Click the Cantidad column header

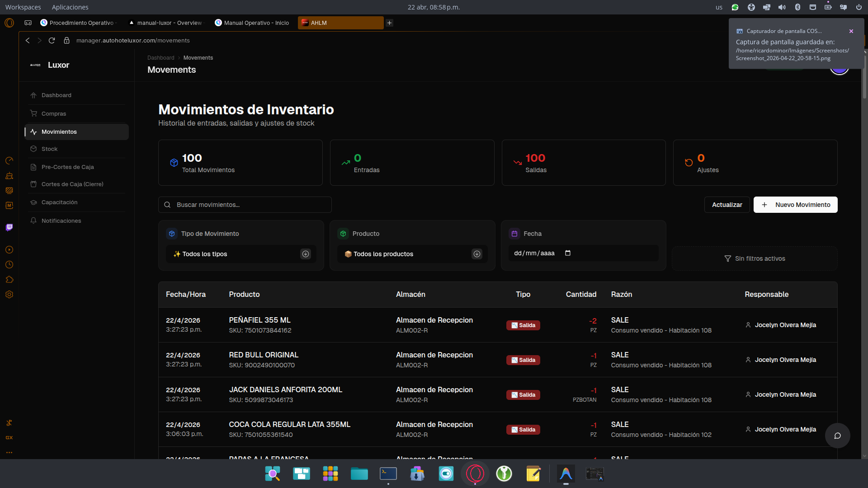point(581,295)
